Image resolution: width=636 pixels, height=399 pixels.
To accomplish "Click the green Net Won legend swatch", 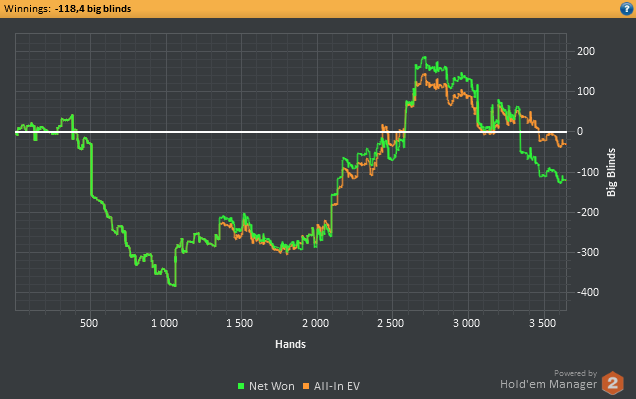I will pyautogui.click(x=241, y=386).
